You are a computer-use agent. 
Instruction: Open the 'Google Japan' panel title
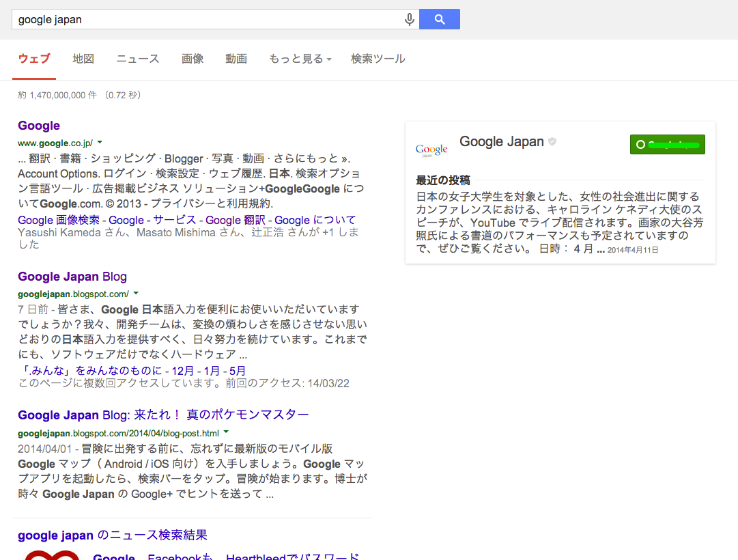click(502, 142)
